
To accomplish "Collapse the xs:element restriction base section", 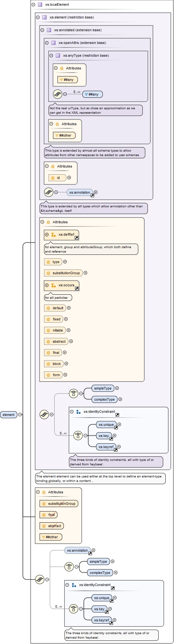I will tap(38, 17).
